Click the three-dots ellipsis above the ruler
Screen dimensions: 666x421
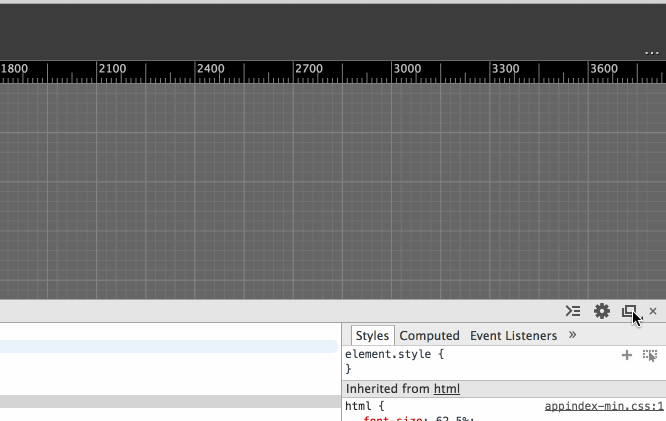tap(651, 52)
